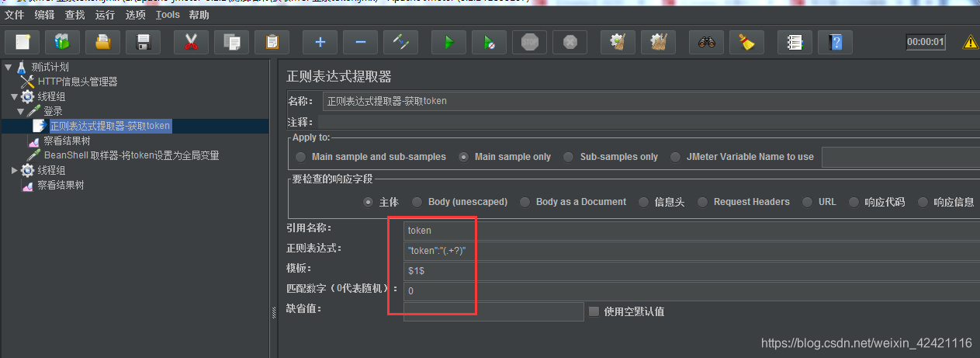The height and width of the screenshot is (358, 980).
Task: Stop the running test with STOP icon
Action: click(x=529, y=42)
